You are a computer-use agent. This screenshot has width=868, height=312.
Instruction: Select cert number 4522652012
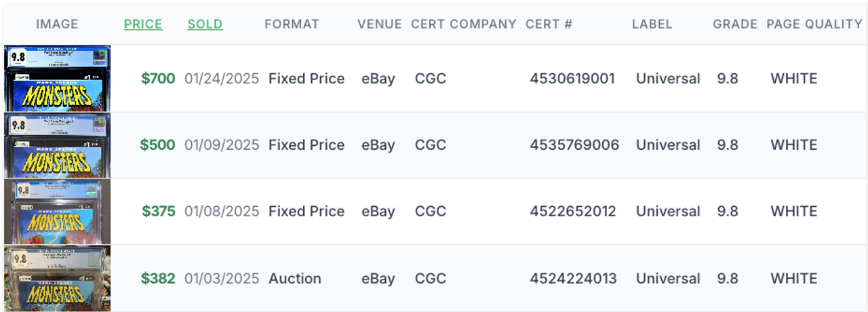point(573,212)
